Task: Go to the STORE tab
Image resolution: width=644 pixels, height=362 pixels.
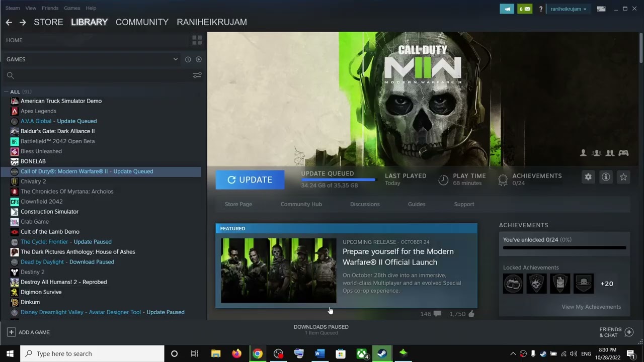Action: pos(48,22)
